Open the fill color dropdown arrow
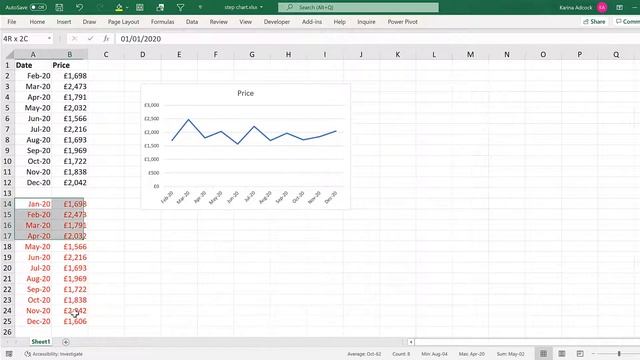The height and width of the screenshot is (360, 640). coord(127,7)
